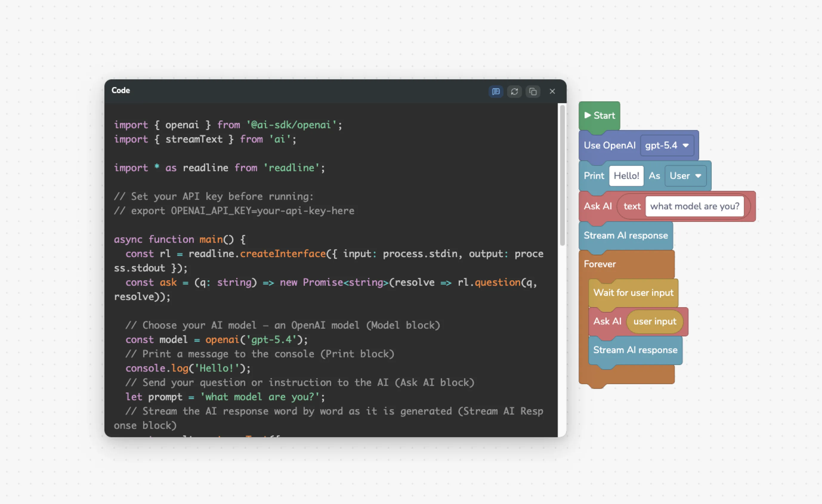Close the Code window
The height and width of the screenshot is (504, 822).
pos(552,91)
